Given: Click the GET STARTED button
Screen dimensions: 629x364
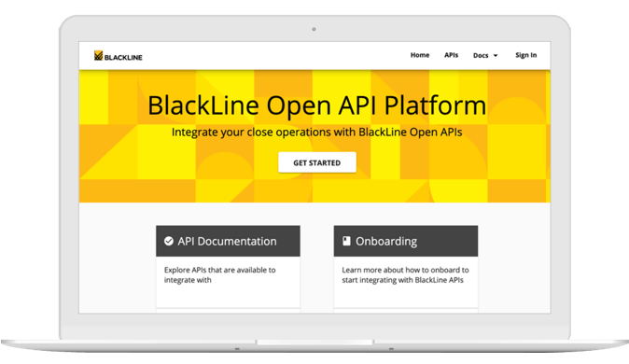Looking at the screenshot, I should tap(317, 162).
